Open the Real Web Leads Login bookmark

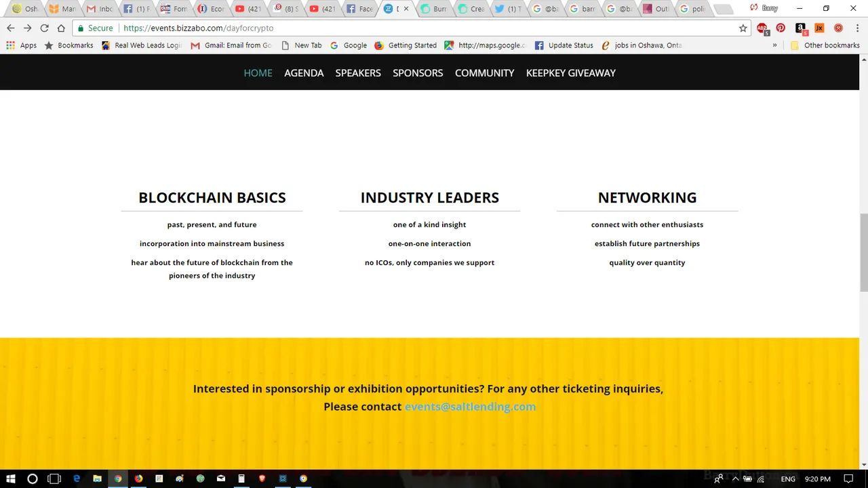coord(141,45)
